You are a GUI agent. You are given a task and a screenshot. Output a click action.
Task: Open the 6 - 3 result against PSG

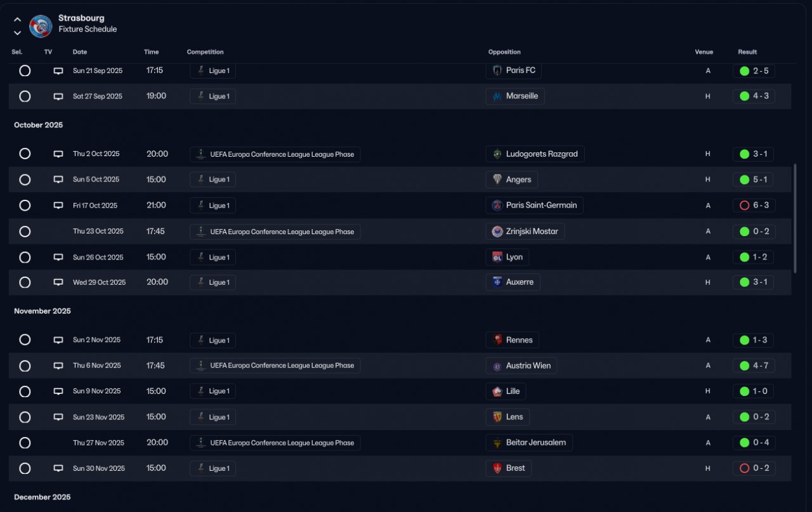click(754, 206)
